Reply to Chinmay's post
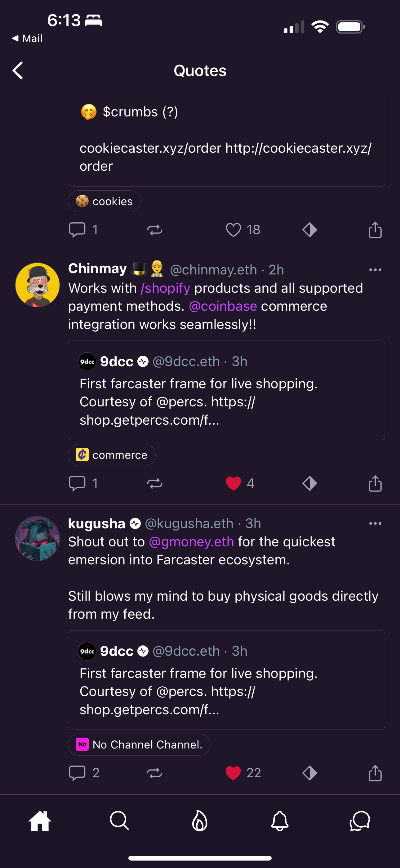The width and height of the screenshot is (400, 868). click(77, 483)
